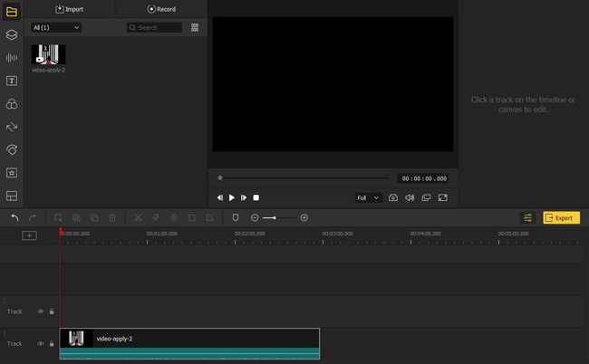Image resolution: width=589 pixels, height=364 pixels.
Task: Open the layers sidebar panel
Action: tap(12, 34)
